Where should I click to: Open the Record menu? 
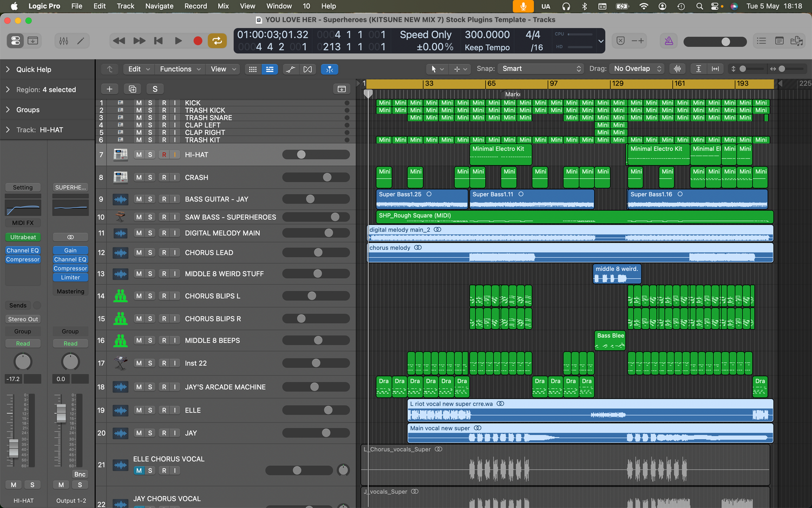point(195,6)
